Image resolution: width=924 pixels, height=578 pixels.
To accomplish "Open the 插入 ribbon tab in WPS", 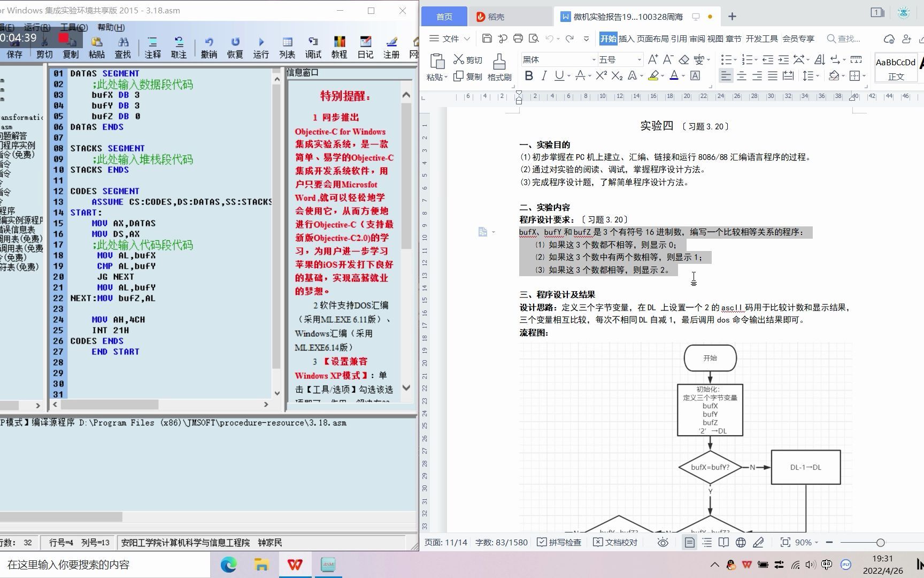I will [x=626, y=39].
